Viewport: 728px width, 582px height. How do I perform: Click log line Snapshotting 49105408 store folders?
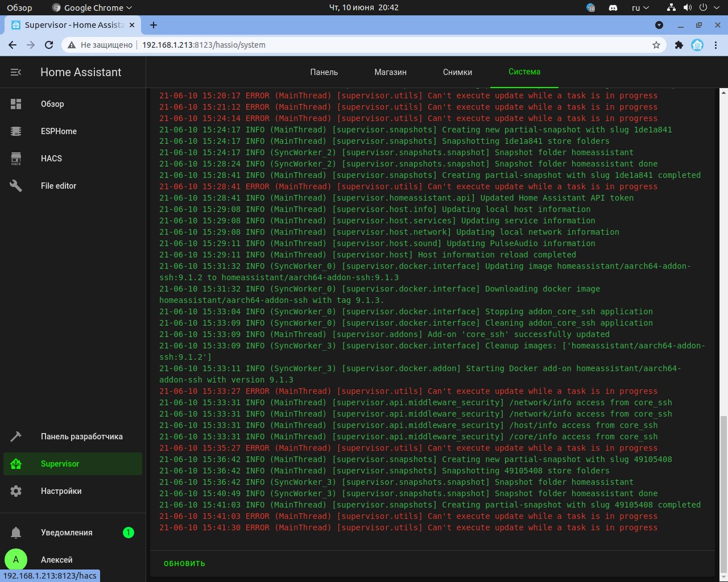[384, 471]
